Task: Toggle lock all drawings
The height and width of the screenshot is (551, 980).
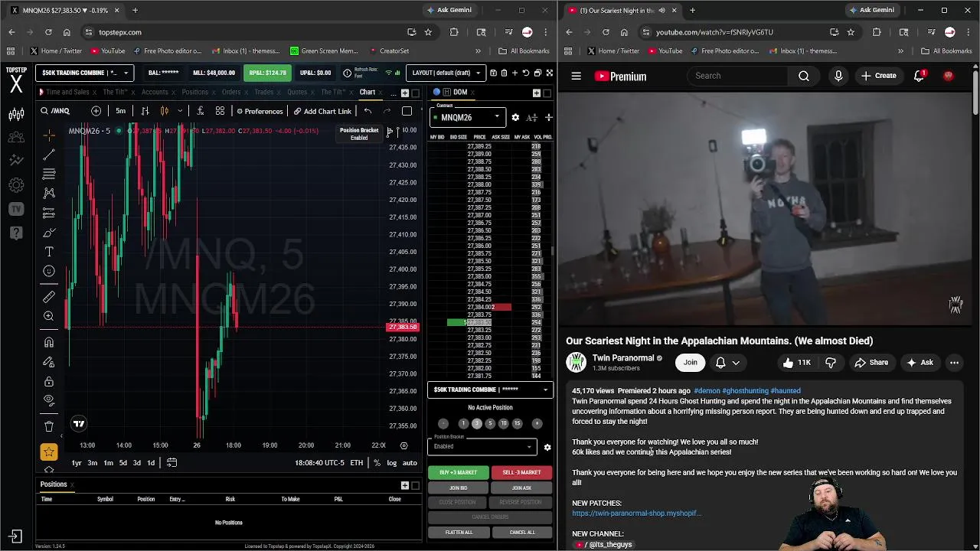Action: [x=49, y=381]
